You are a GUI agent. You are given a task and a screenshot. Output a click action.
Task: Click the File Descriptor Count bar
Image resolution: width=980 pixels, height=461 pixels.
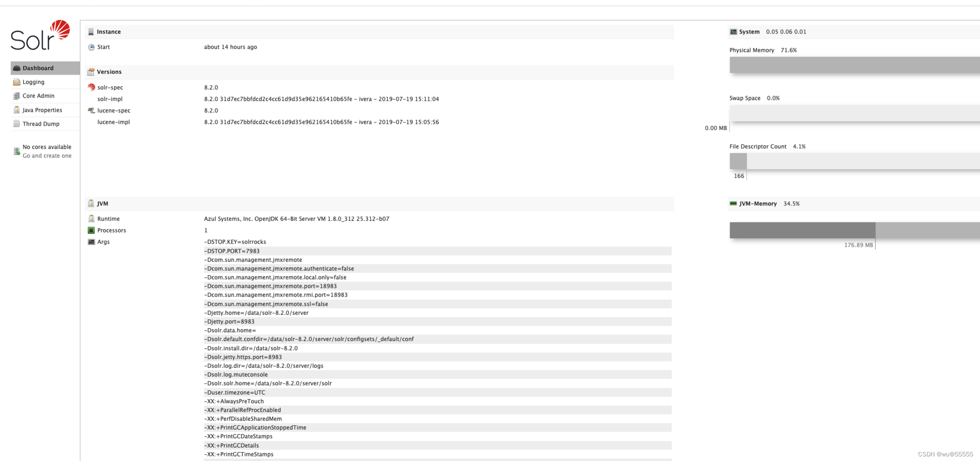[x=855, y=161]
